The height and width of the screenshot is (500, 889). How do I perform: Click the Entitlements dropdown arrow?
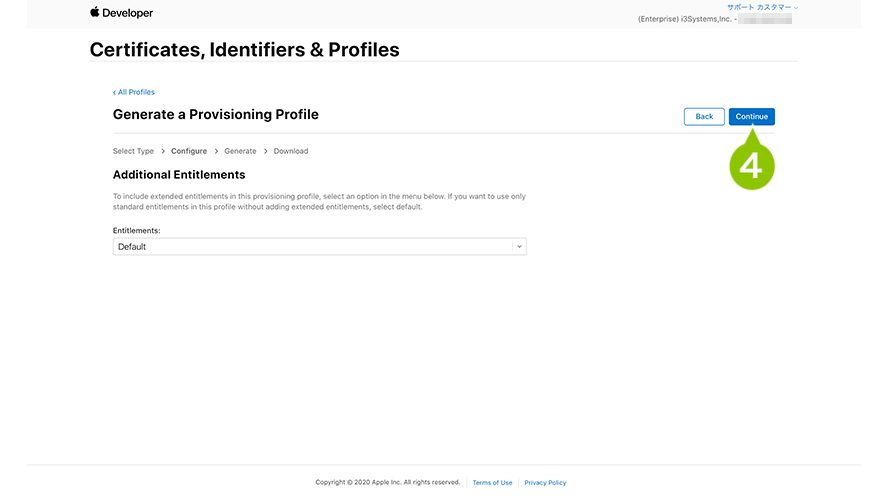pyautogui.click(x=519, y=247)
